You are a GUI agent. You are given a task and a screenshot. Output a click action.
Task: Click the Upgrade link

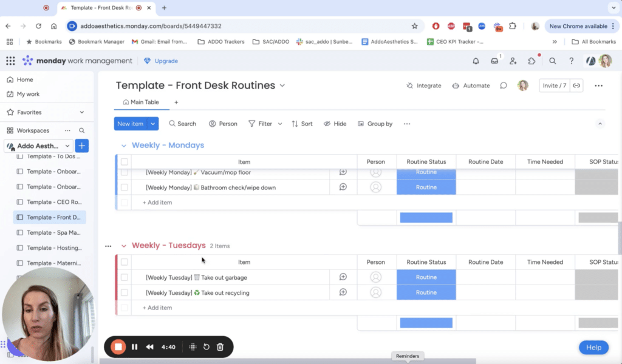pyautogui.click(x=161, y=61)
